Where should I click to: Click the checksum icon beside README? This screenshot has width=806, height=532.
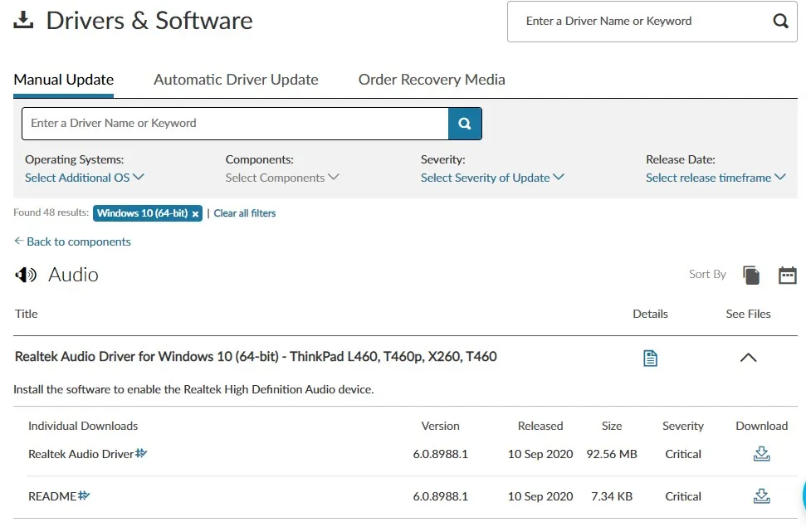coord(84,495)
